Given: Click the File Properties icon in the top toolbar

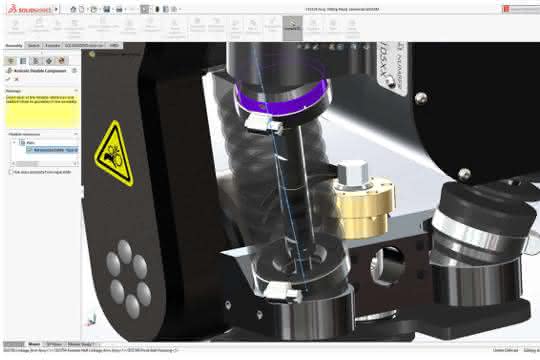Looking at the screenshot, I should [x=166, y=9].
